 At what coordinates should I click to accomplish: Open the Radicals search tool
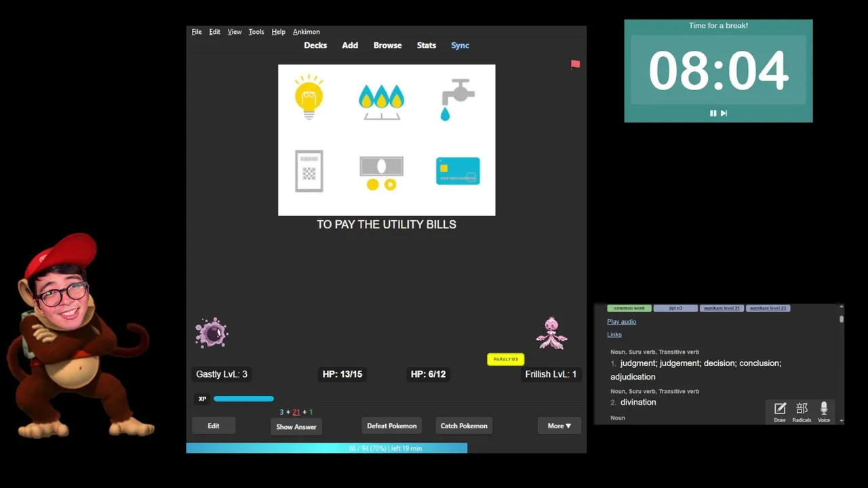coord(802,411)
